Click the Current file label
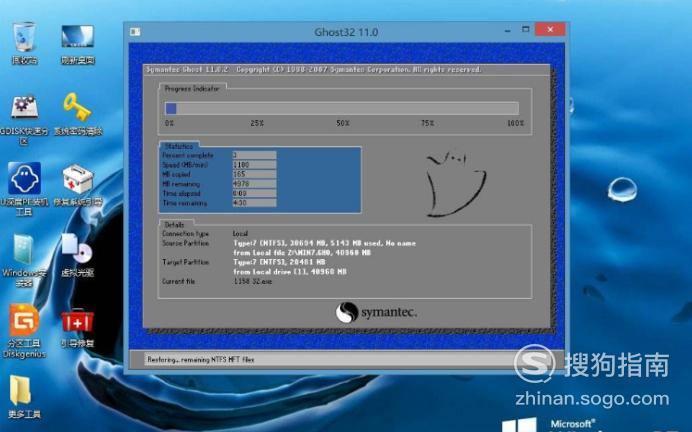Screen dimensions: 692x432 (x=178, y=282)
